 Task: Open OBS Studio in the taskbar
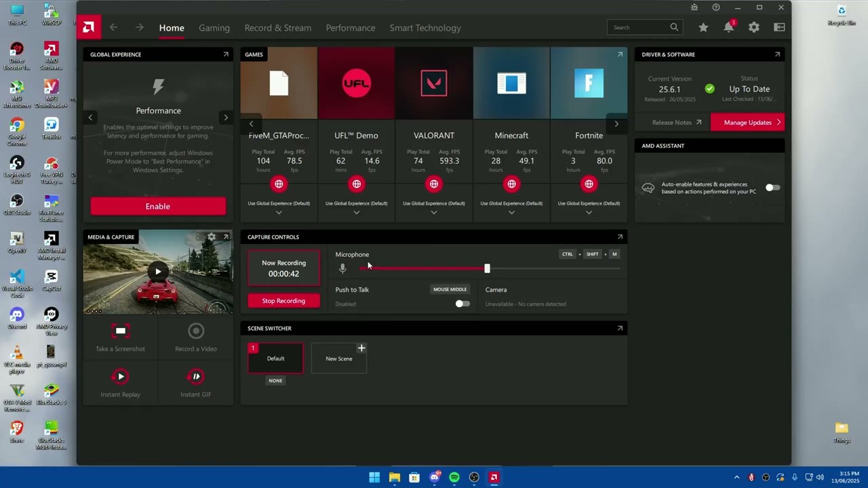point(474,477)
